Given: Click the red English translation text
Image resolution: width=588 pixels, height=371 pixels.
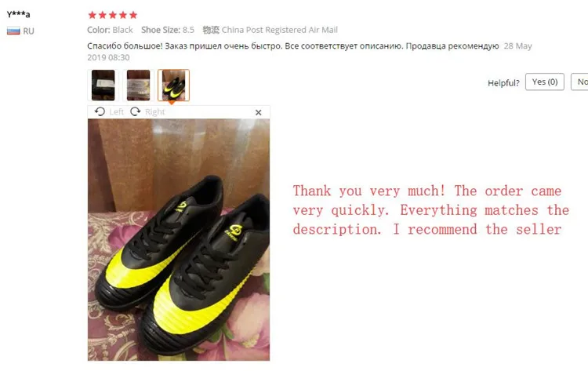Looking at the screenshot, I should point(431,210).
